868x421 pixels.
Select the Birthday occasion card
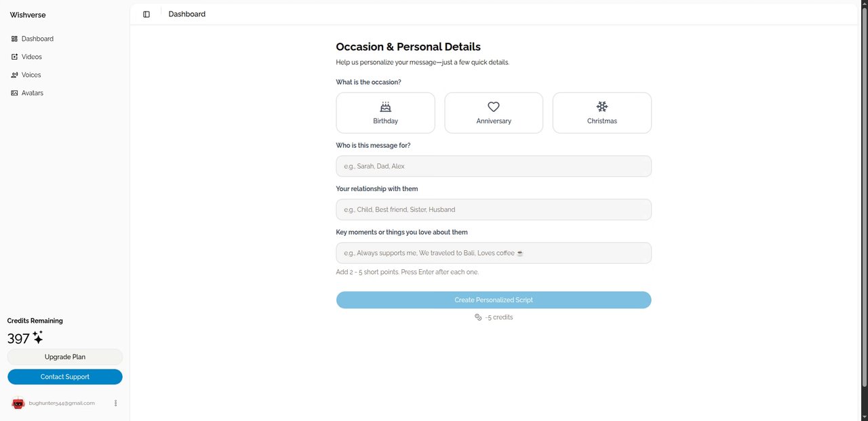(x=385, y=113)
